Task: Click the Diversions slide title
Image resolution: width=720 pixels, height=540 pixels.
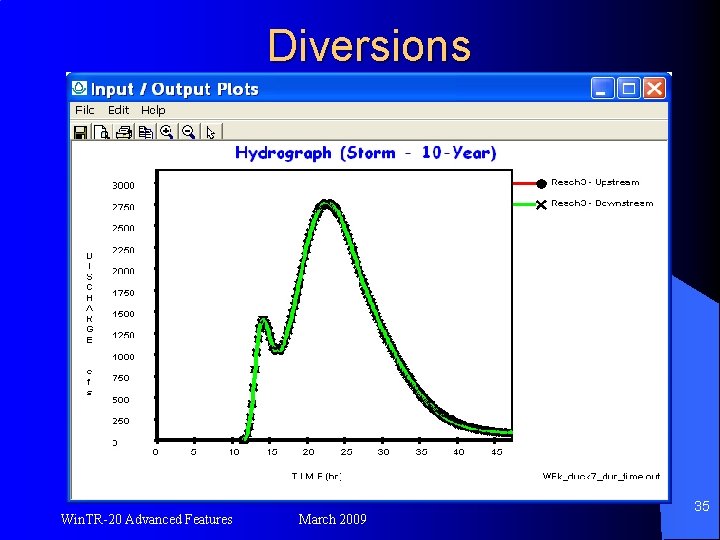Action: (369, 45)
